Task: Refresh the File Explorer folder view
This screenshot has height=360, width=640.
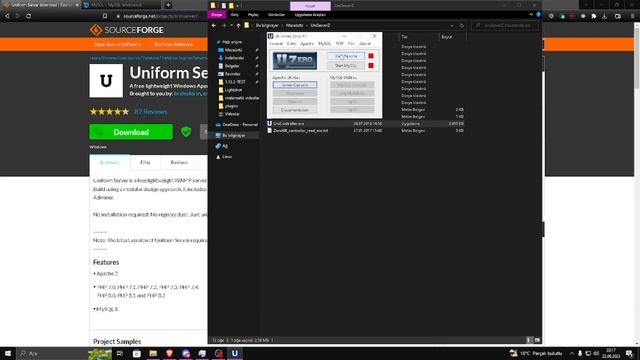Action: point(462,25)
